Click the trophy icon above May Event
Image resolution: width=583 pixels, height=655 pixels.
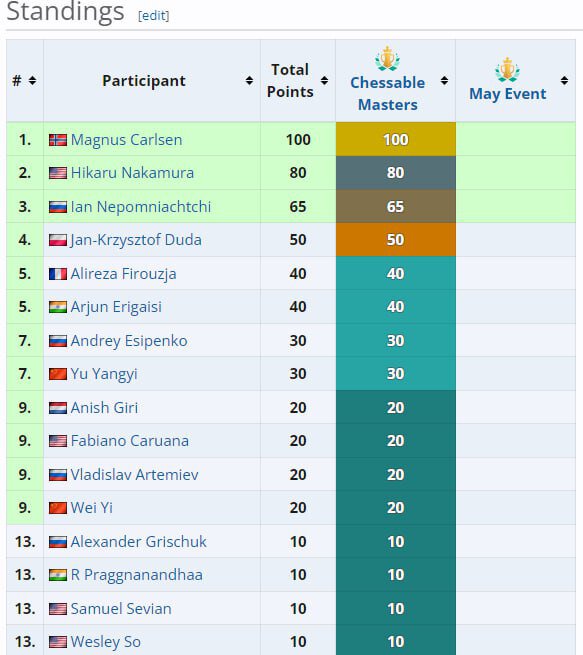(507, 69)
